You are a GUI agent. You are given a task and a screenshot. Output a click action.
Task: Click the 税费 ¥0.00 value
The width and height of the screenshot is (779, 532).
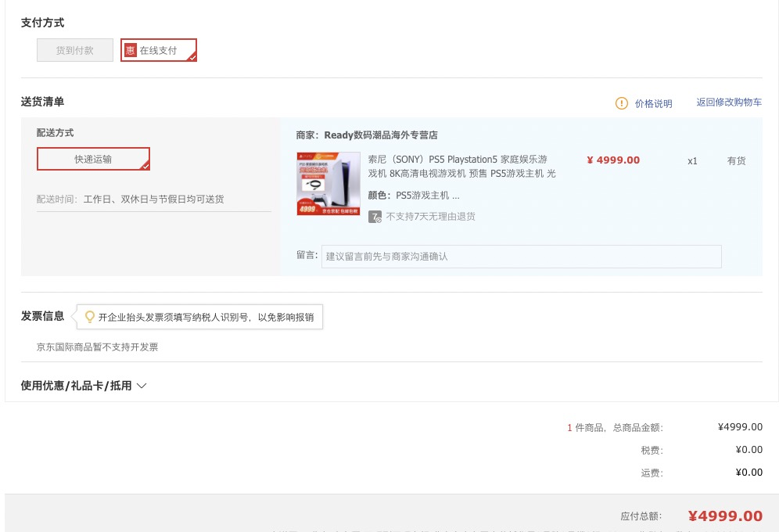click(x=748, y=450)
